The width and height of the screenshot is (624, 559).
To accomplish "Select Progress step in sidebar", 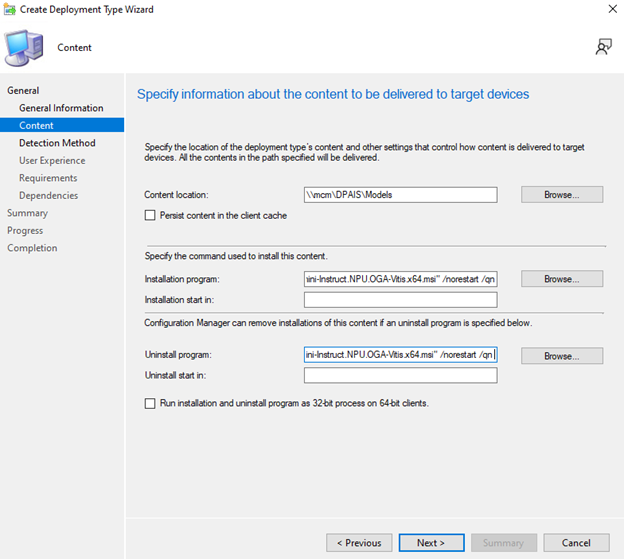I will [x=25, y=230].
